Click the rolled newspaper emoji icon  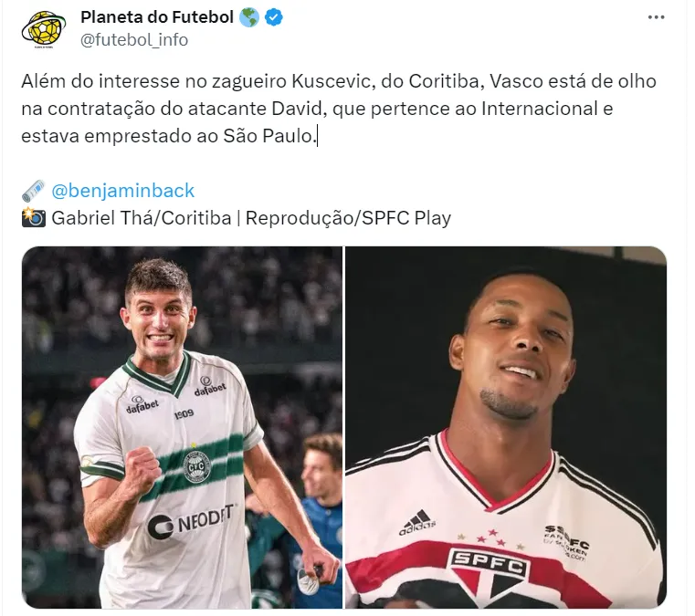coord(33,191)
